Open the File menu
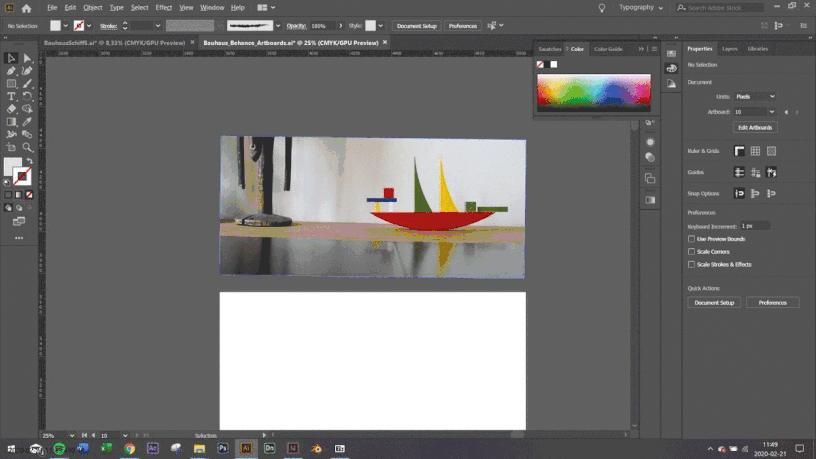 52,8
